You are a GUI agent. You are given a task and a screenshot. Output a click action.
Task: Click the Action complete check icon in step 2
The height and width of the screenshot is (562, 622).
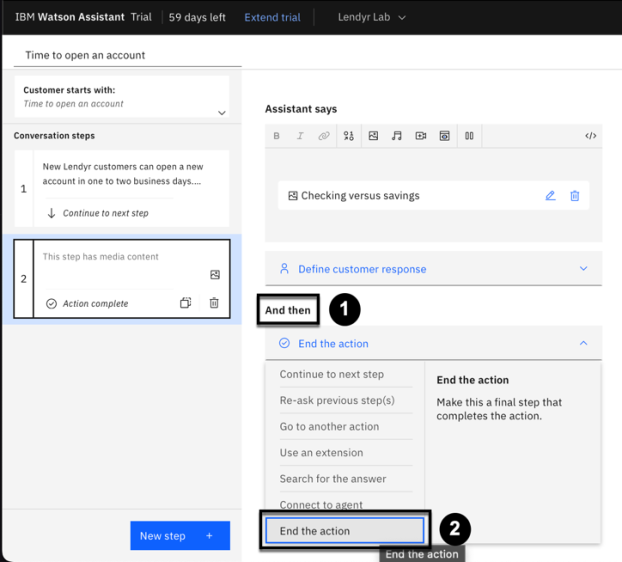52,304
